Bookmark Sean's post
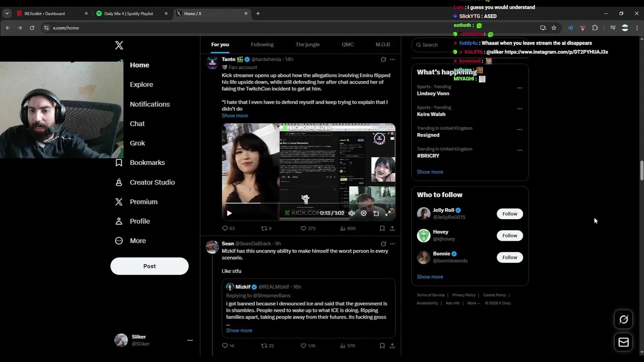This screenshot has height=362, width=644. [x=382, y=345]
